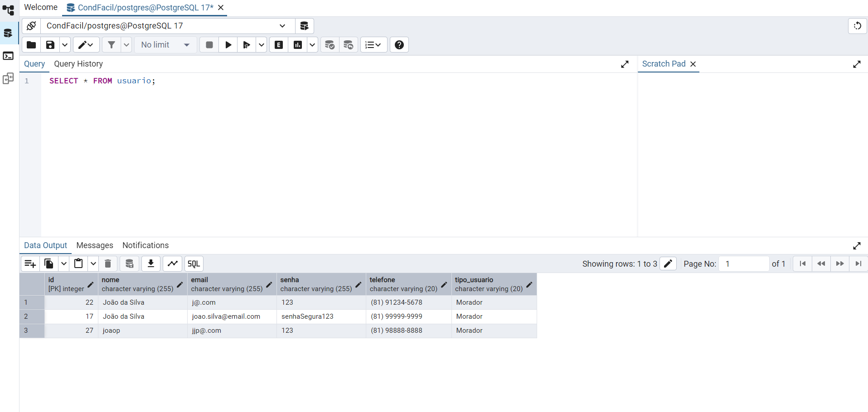Viewport: 868px width, 412px height.
Task: Maximize the query editor panel
Action: pos(625,64)
